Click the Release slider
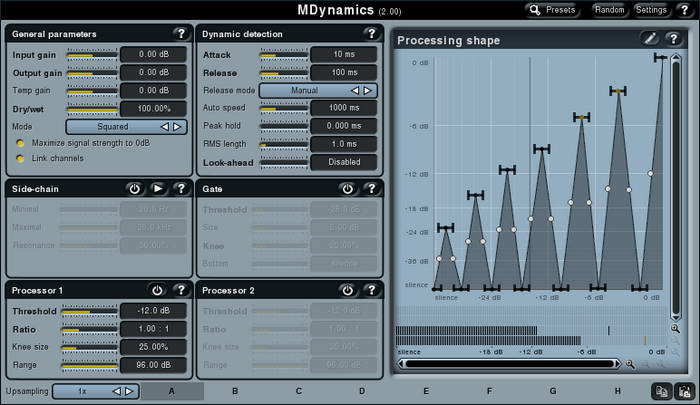The width and height of the screenshot is (700, 405). click(284, 73)
